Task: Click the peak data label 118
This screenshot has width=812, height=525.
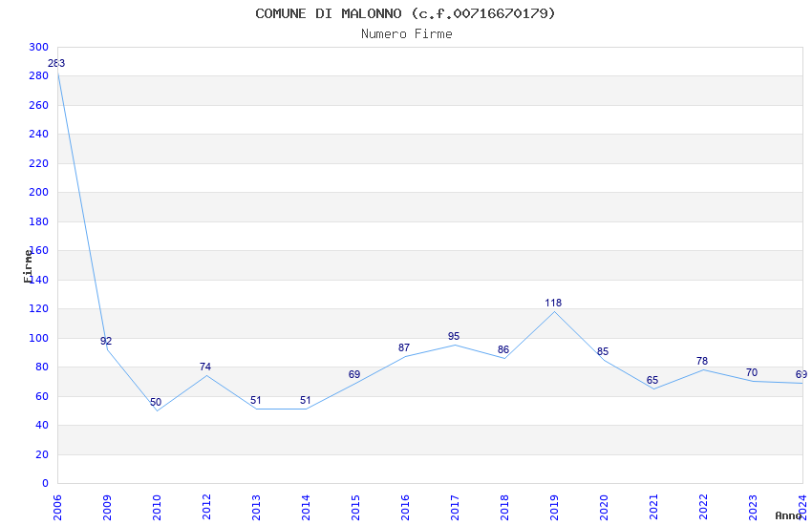Action: (x=553, y=304)
